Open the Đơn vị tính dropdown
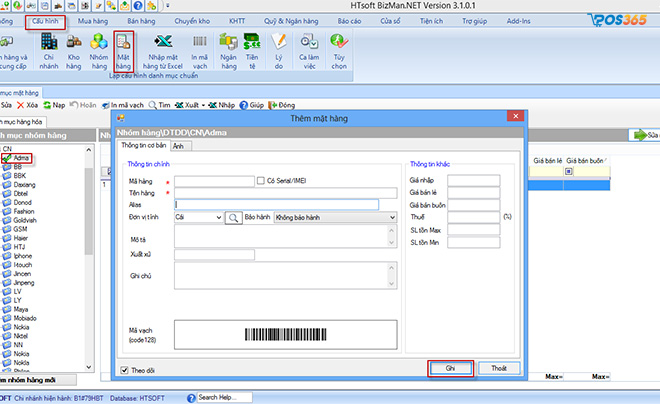 pos(217,217)
